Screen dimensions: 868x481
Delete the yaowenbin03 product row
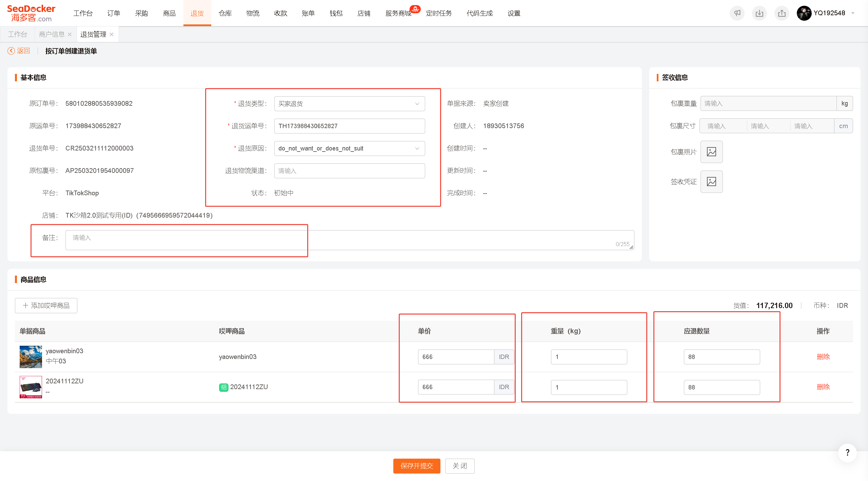coord(823,357)
